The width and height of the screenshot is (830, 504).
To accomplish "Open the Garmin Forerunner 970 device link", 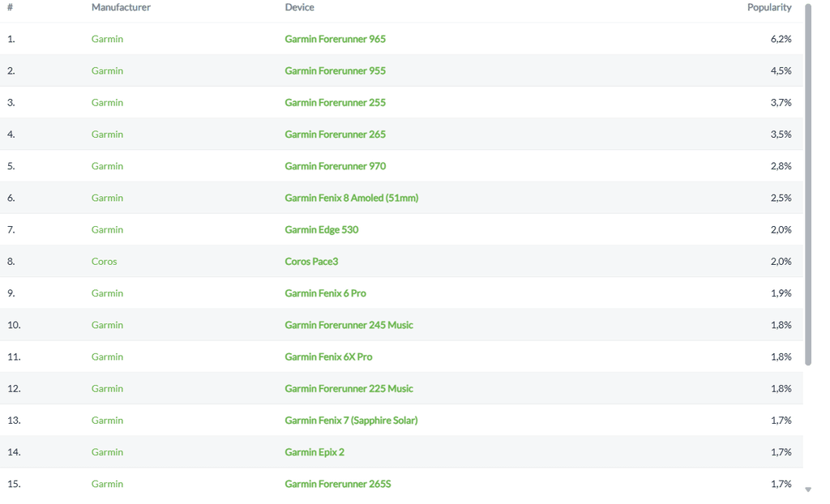I will 335,166.
